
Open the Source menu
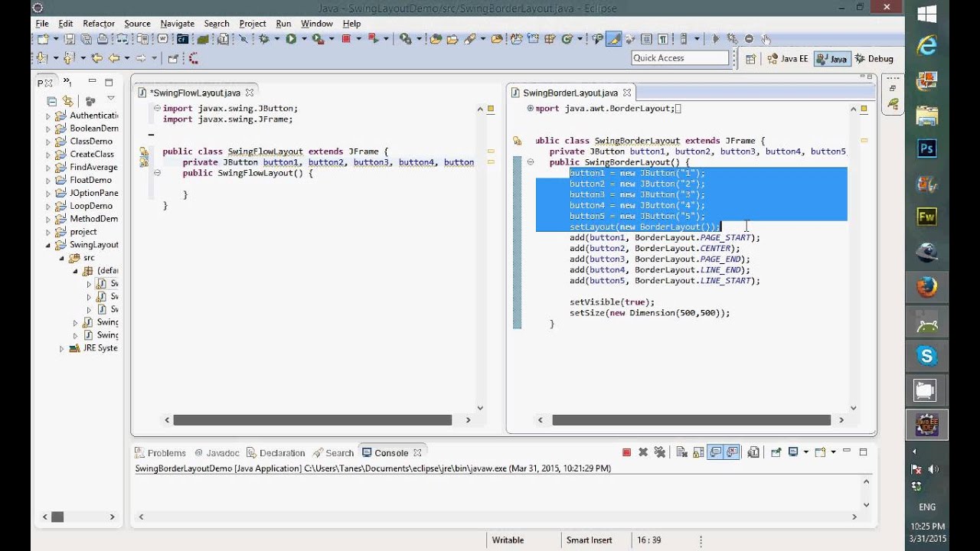138,24
